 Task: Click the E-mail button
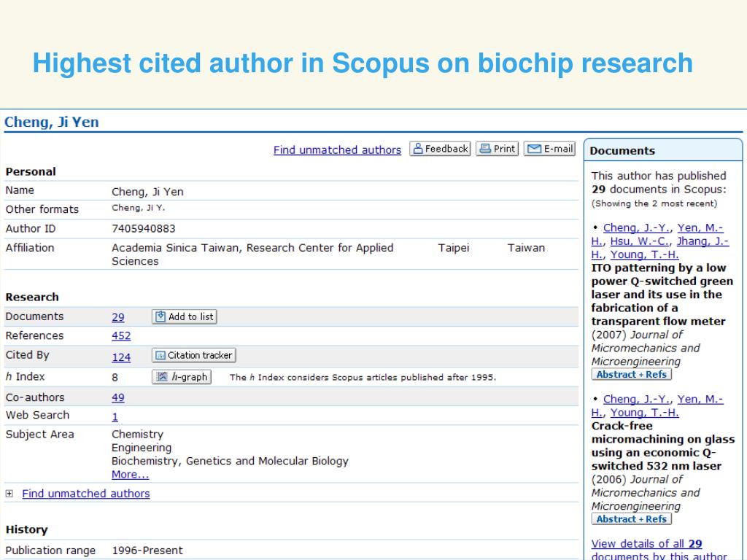pyautogui.click(x=550, y=149)
